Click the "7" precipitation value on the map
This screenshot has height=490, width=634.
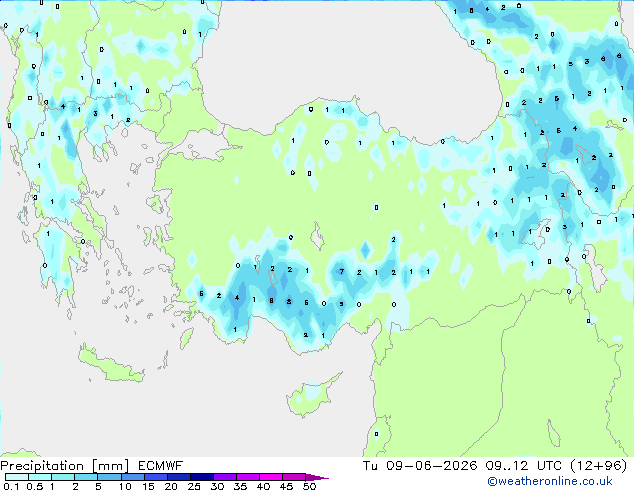[342, 271]
